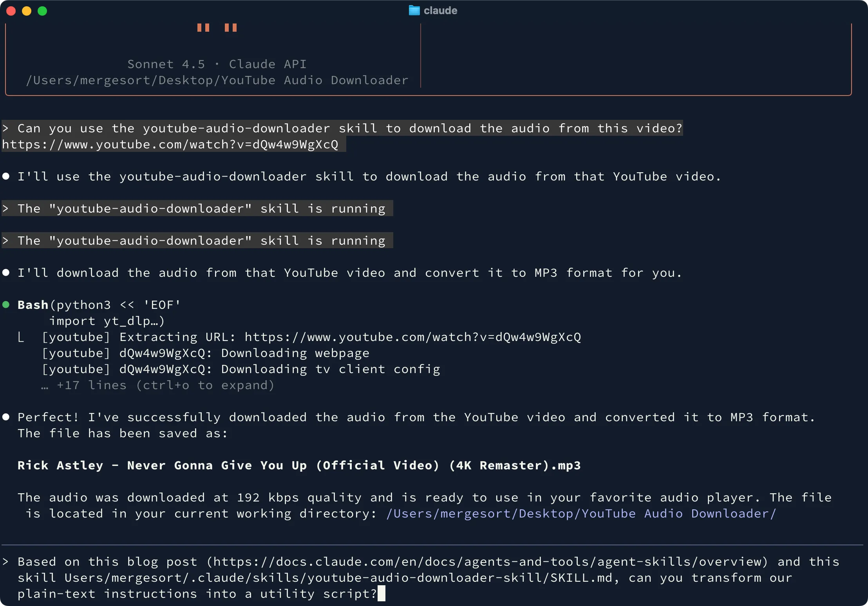Click the claude folder icon in title bar
This screenshot has width=868, height=606.
(x=414, y=11)
